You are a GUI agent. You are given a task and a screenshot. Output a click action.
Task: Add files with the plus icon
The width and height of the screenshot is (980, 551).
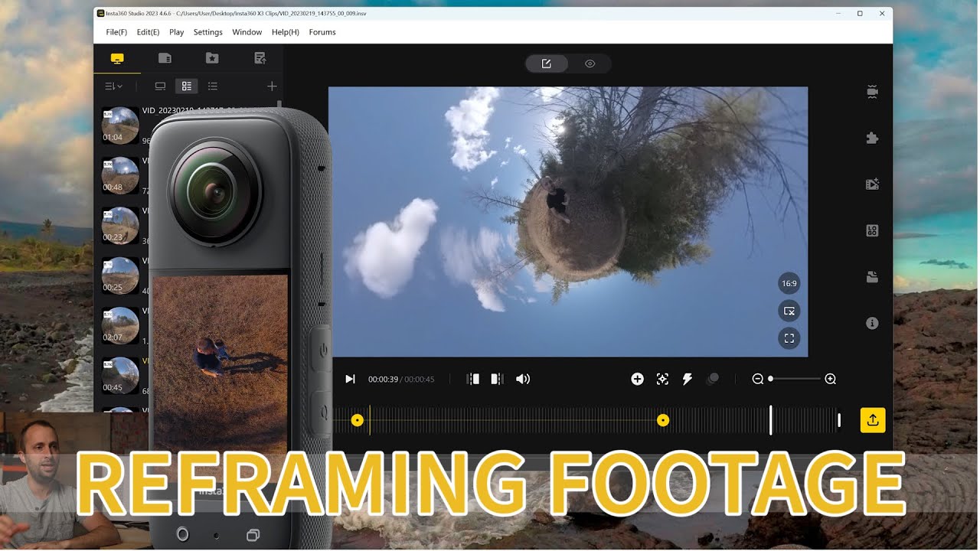tap(272, 86)
